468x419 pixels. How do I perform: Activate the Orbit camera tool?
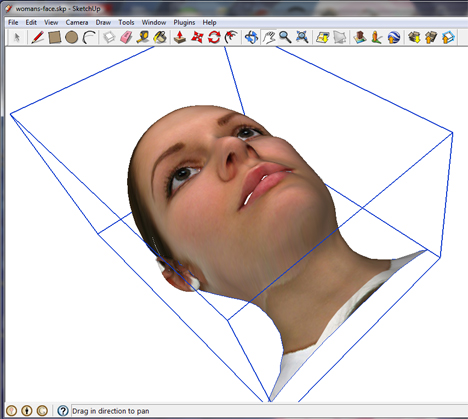[x=251, y=37]
